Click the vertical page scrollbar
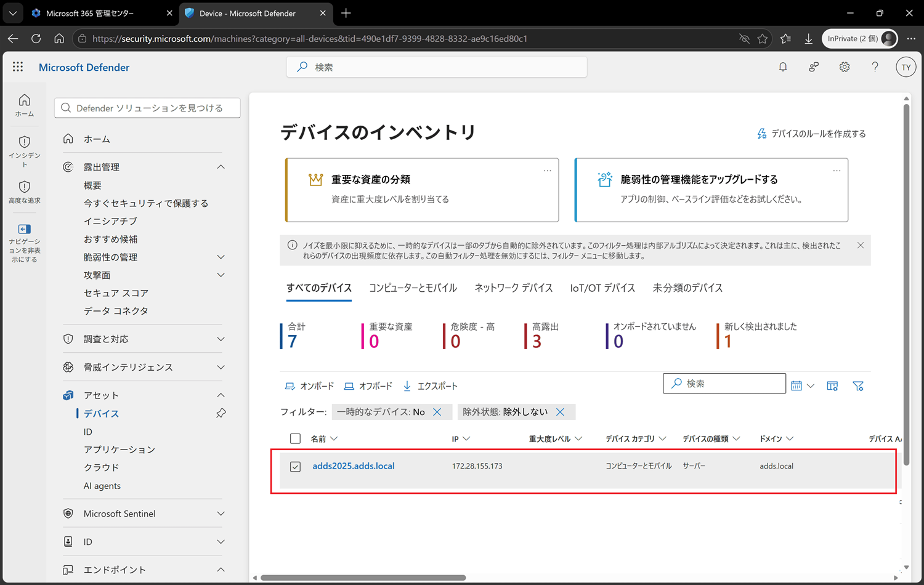Viewport: 924px width, 585px height. pyautogui.click(x=906, y=284)
